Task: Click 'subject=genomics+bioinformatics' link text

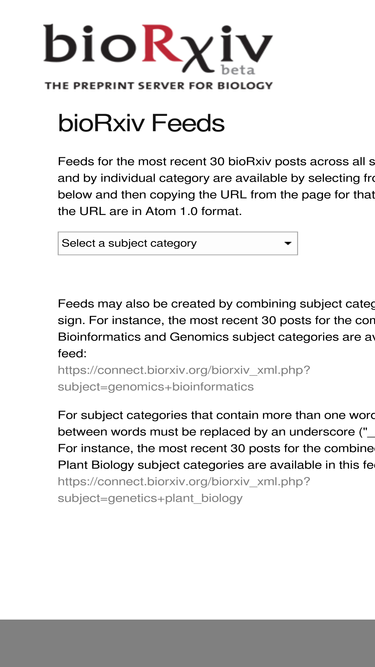Action: pyautogui.click(x=156, y=387)
